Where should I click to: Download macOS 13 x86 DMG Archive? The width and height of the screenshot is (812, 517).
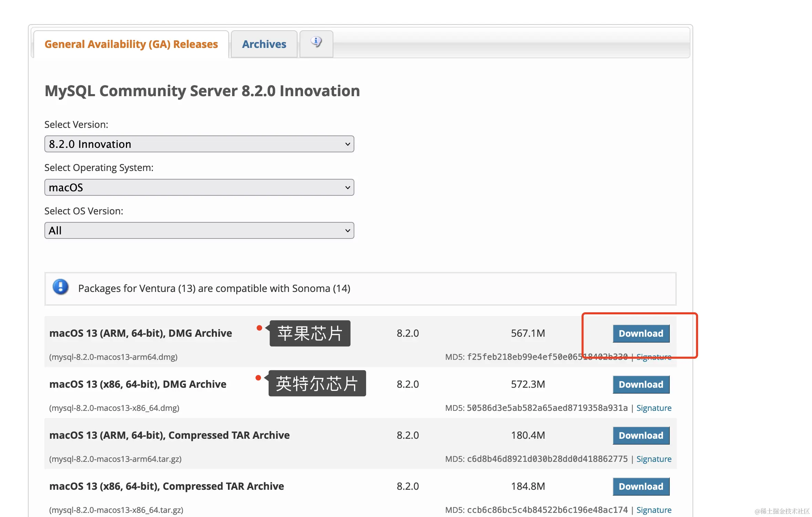tap(641, 384)
